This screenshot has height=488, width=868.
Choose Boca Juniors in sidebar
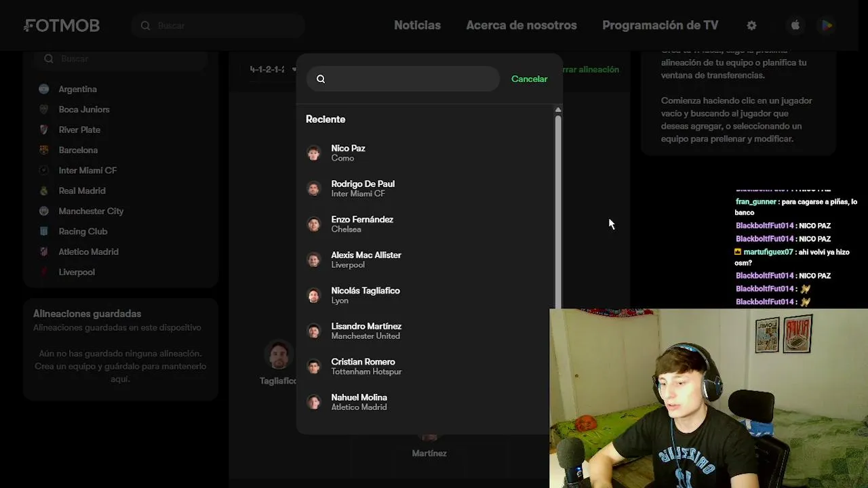pos(84,109)
